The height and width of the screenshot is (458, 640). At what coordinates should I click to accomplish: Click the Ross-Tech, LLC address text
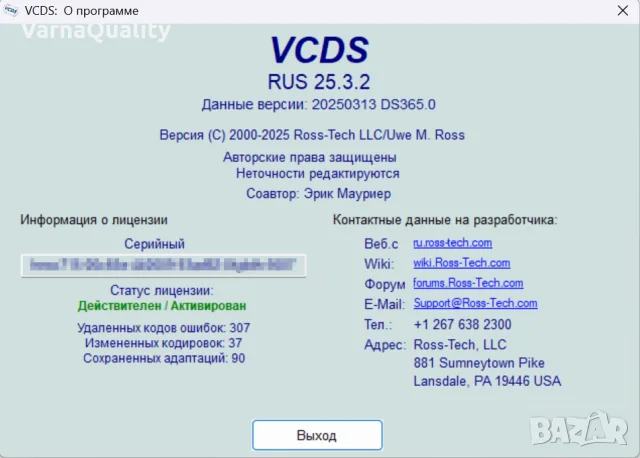click(x=460, y=345)
